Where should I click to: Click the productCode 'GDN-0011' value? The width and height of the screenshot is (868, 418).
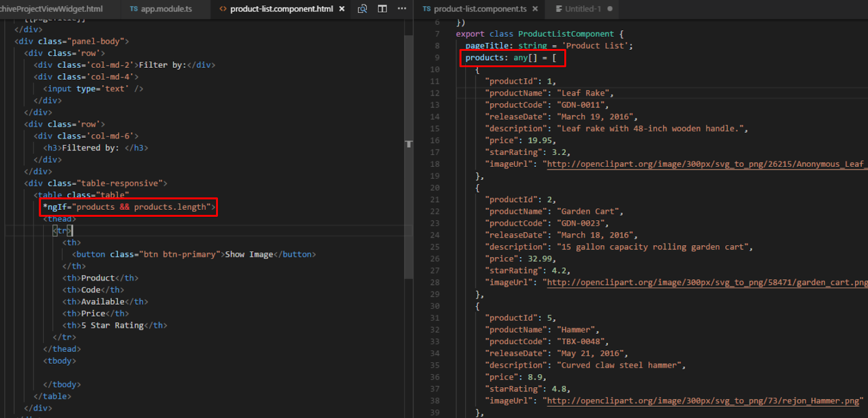580,105
